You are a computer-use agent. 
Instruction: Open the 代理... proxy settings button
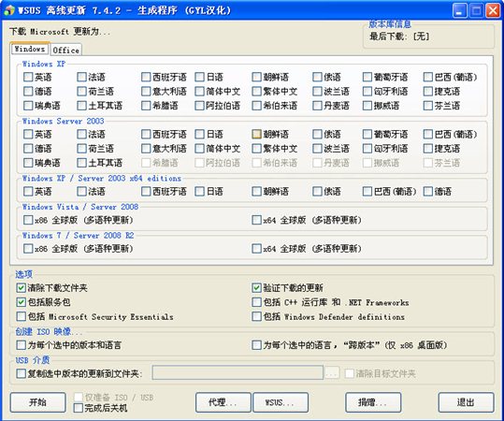(223, 402)
